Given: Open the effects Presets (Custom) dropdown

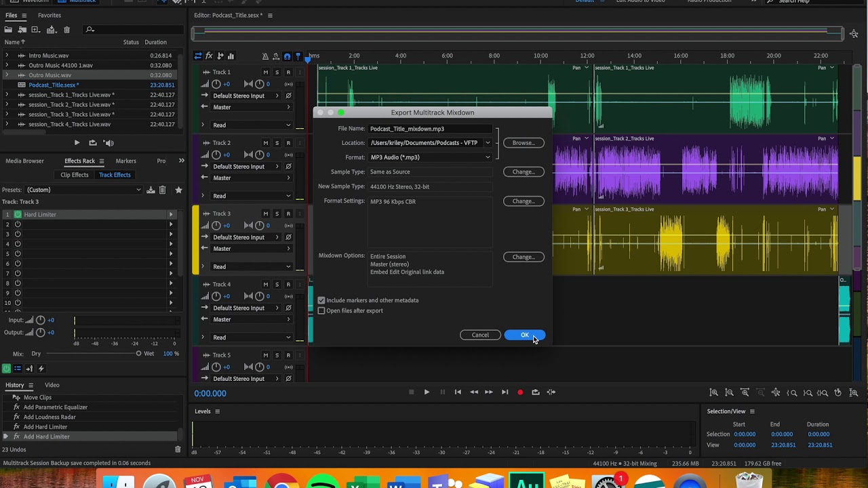Looking at the screenshot, I should [83, 190].
